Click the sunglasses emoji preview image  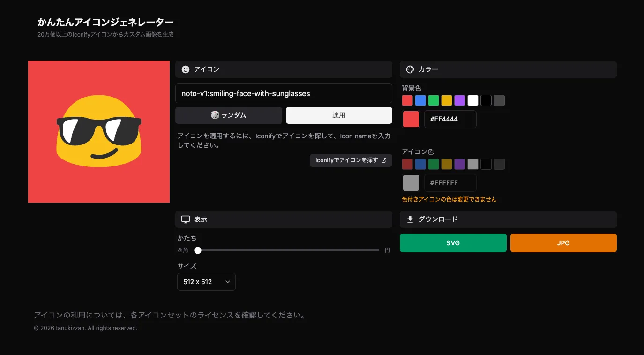[x=99, y=131]
